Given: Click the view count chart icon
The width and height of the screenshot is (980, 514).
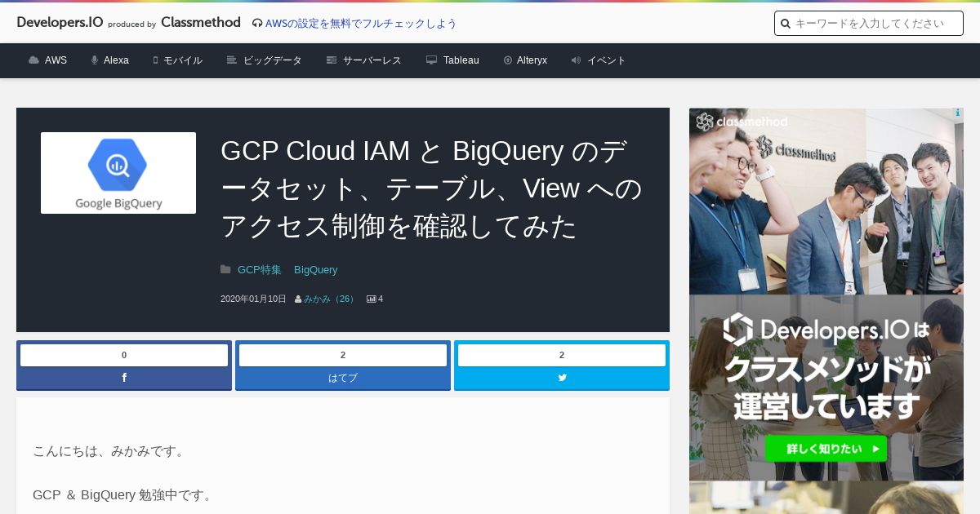Looking at the screenshot, I should pyautogui.click(x=371, y=299).
